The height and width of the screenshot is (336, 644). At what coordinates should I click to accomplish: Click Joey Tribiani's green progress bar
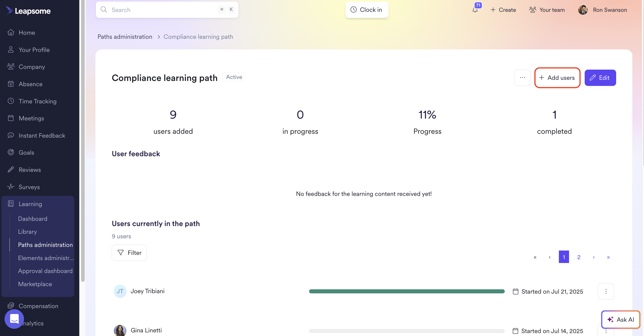pyautogui.click(x=406, y=291)
